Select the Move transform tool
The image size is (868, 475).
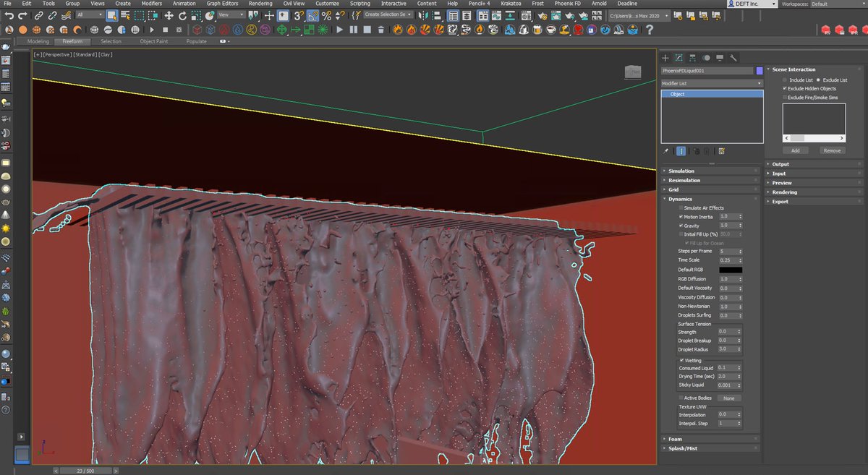pos(169,15)
